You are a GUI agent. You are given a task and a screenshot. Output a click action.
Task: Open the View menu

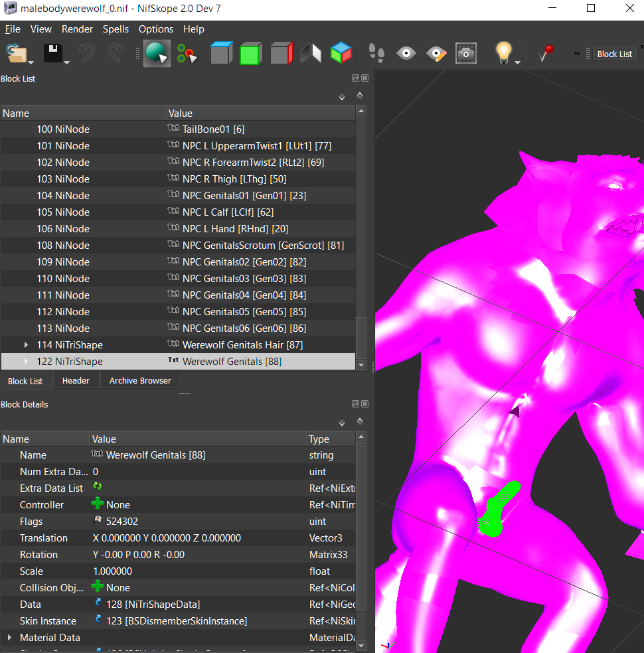(x=40, y=29)
